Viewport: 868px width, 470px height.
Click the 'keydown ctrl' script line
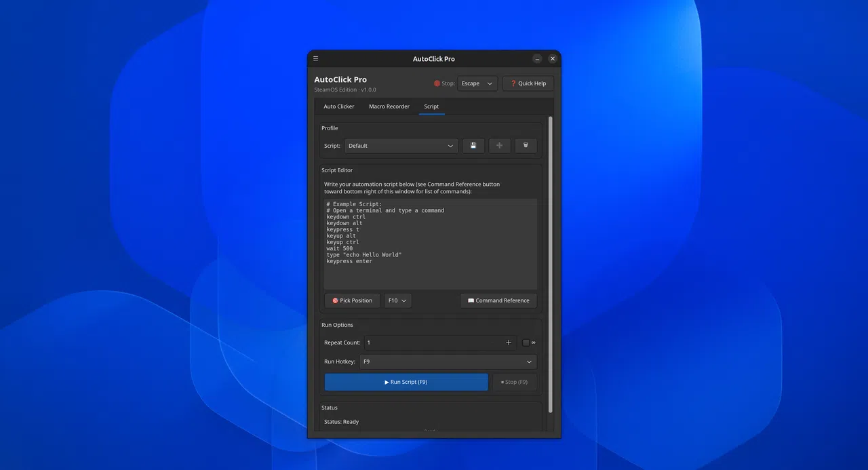click(346, 217)
